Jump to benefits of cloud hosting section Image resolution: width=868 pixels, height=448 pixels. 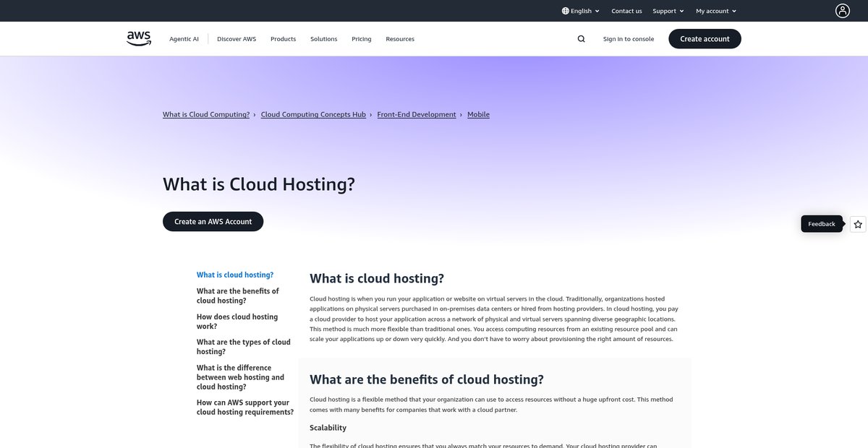click(x=238, y=296)
